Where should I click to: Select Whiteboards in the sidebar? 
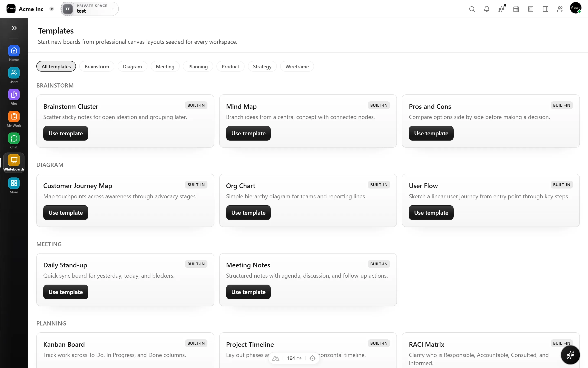pos(14,163)
